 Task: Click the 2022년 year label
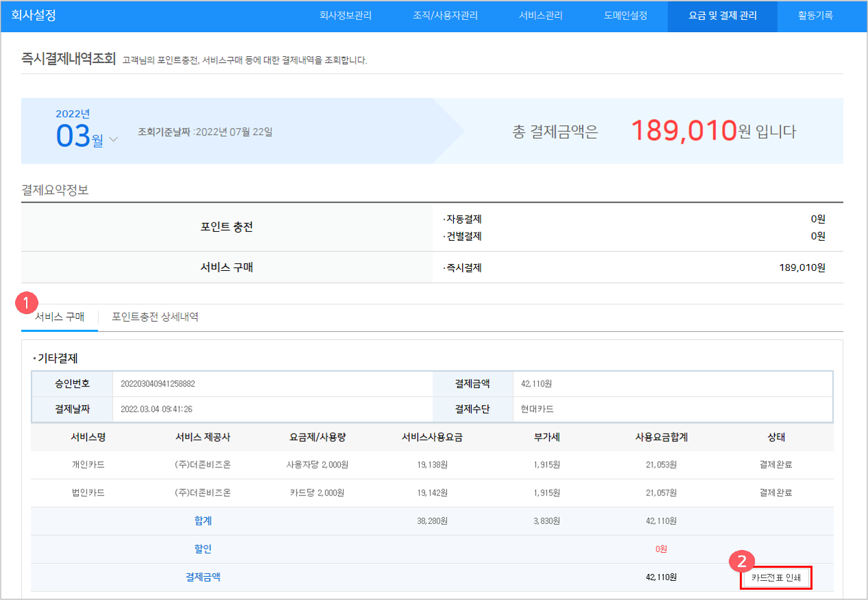pyautogui.click(x=73, y=114)
